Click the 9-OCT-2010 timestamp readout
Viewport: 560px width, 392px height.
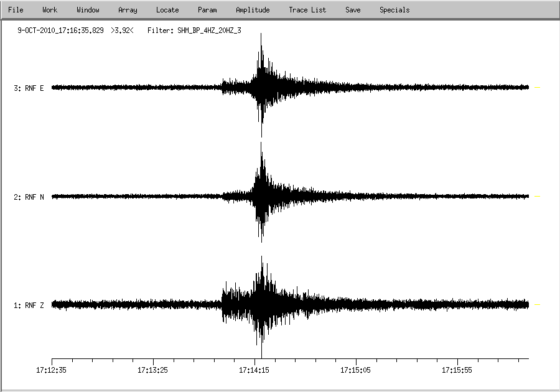point(60,30)
